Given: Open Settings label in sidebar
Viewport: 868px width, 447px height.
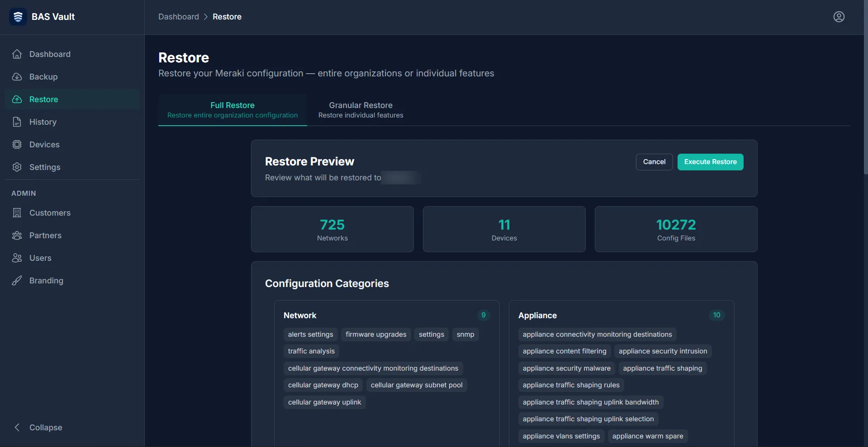Looking at the screenshot, I should click(x=45, y=167).
